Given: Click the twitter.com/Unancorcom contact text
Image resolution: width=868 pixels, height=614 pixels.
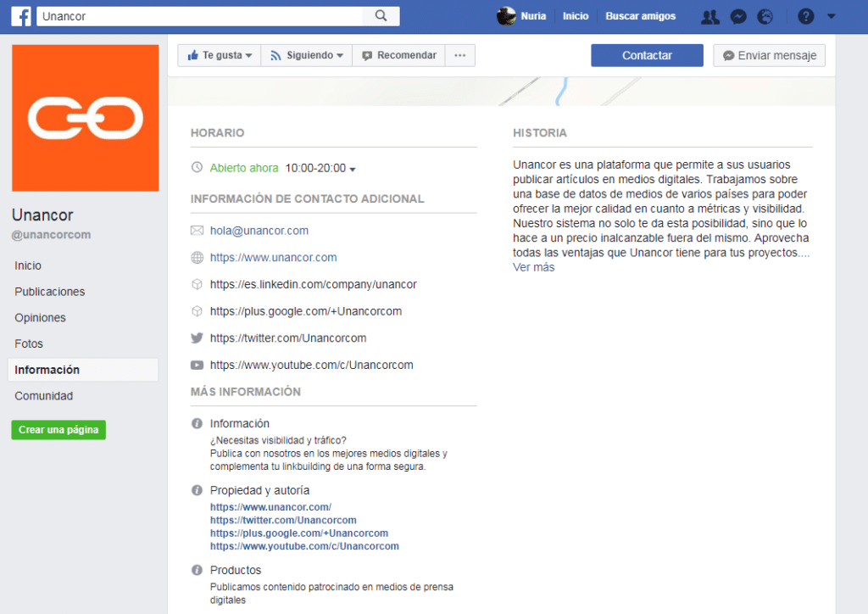Looking at the screenshot, I should [288, 338].
